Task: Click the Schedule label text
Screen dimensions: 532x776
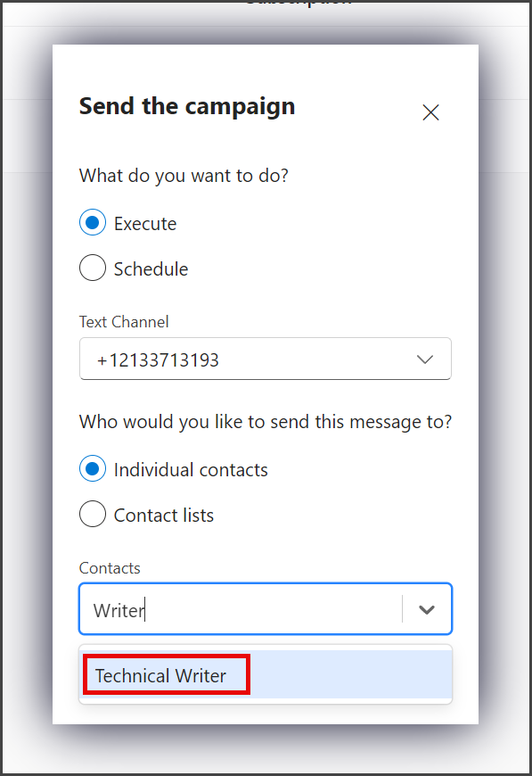Action: 151,269
